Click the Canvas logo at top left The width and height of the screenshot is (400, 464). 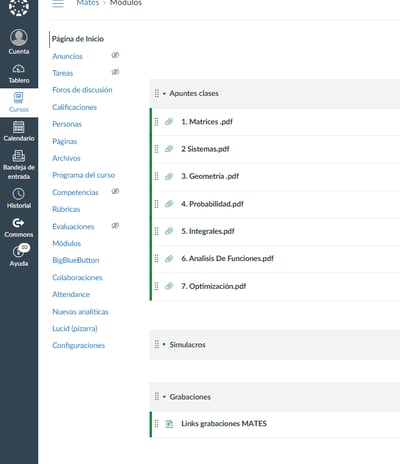click(x=19, y=6)
